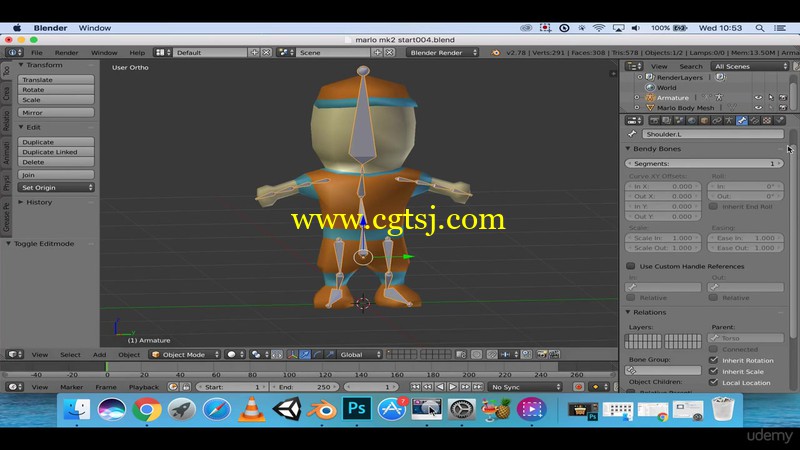Image resolution: width=800 pixels, height=450 pixels.
Task: Hide Mario Body Mesh with its eye icon
Action: coord(758,108)
